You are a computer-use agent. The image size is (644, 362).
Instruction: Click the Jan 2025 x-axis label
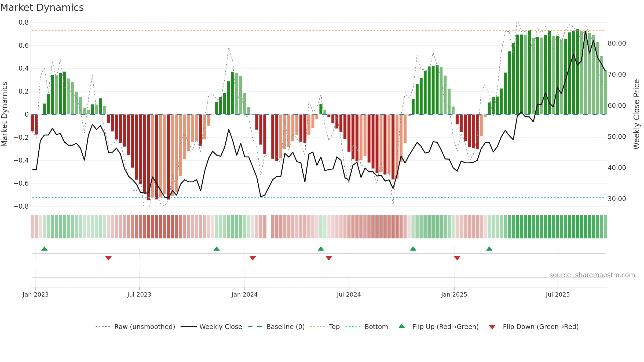pos(454,294)
